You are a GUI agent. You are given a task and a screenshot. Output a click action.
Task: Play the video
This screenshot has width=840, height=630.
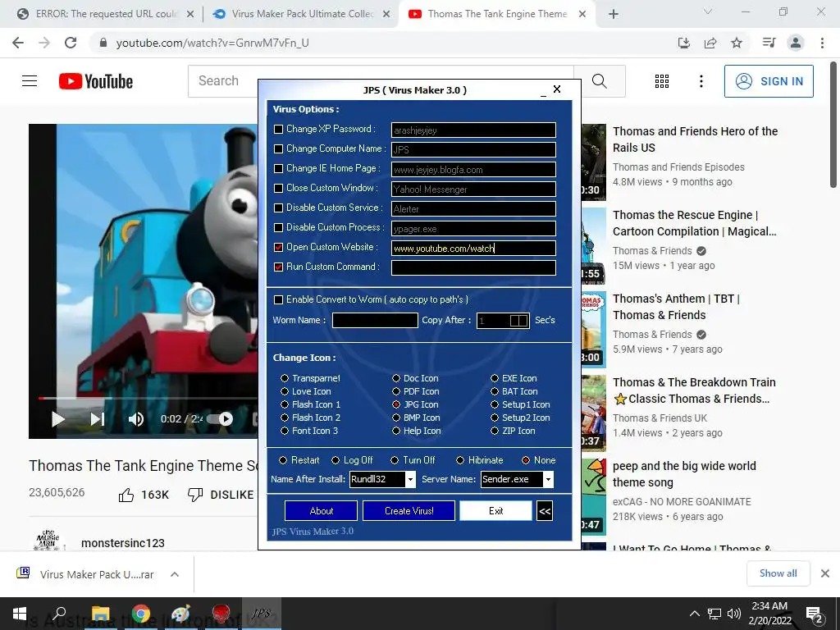coord(58,419)
